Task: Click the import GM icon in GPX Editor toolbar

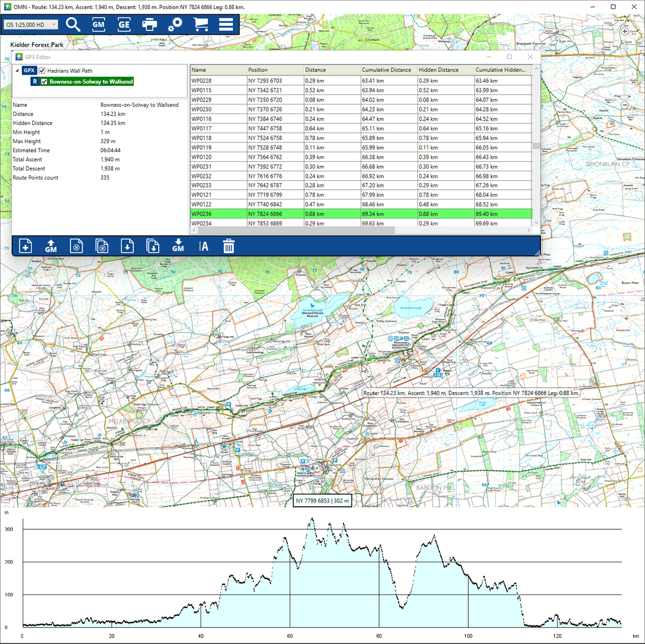Action: [177, 245]
